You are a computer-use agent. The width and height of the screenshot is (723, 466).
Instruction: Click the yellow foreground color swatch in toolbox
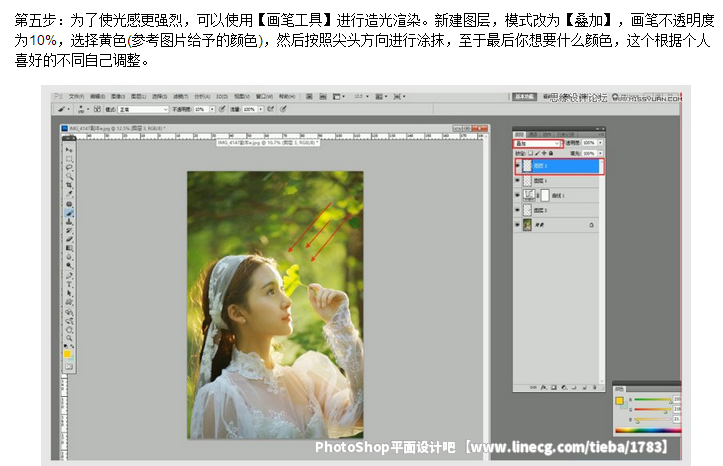click(x=67, y=354)
